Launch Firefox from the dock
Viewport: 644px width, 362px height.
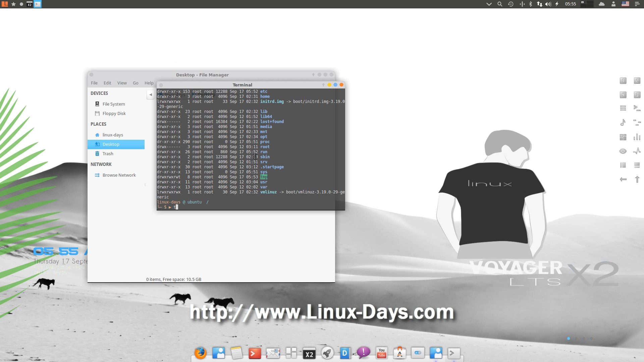(x=201, y=353)
